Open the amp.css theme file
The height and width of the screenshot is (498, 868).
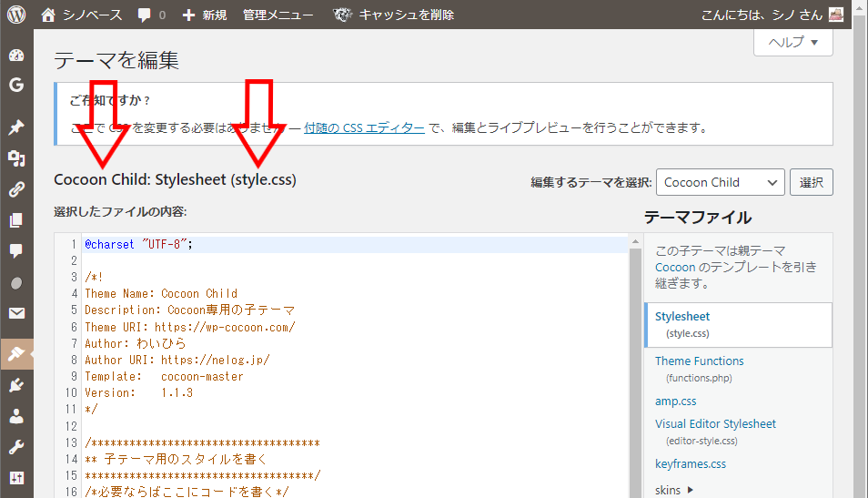click(x=675, y=401)
